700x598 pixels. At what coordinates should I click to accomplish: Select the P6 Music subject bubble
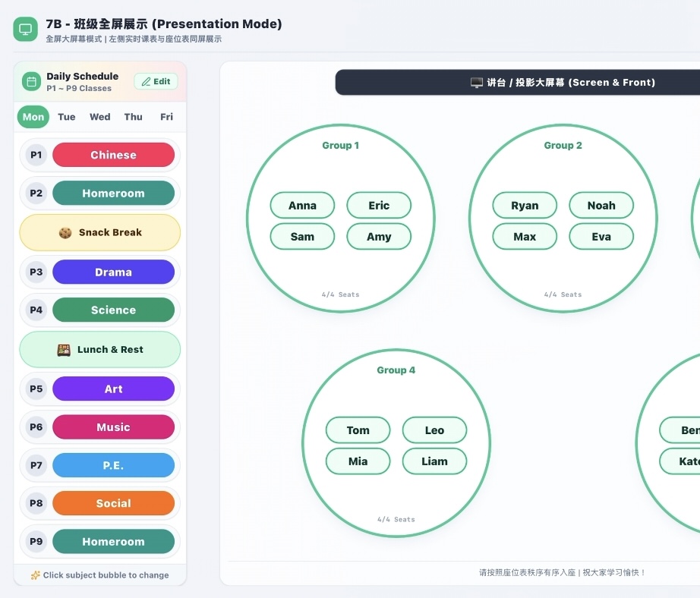(x=113, y=427)
